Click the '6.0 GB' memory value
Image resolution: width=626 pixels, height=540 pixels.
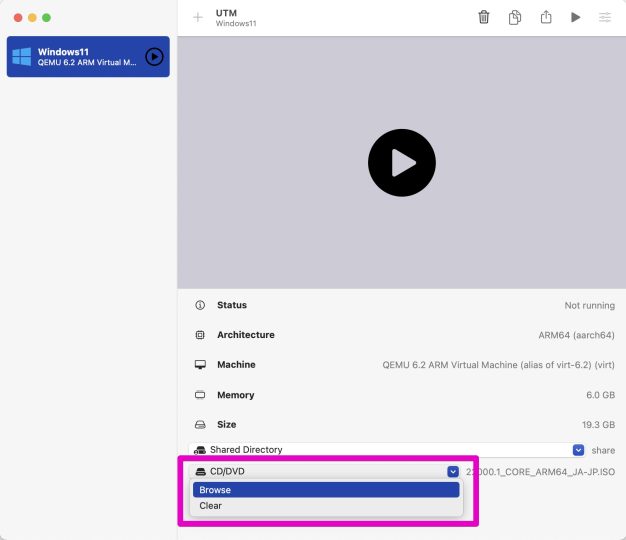click(x=600, y=395)
